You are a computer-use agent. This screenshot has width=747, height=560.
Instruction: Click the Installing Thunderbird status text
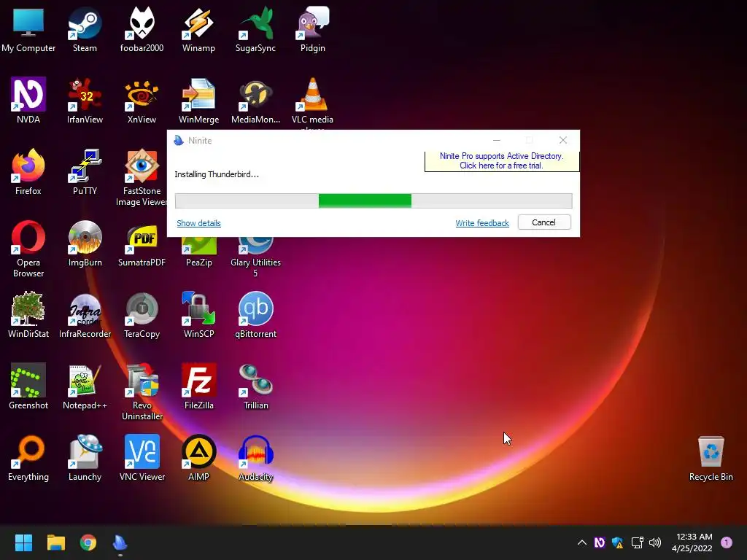(217, 174)
